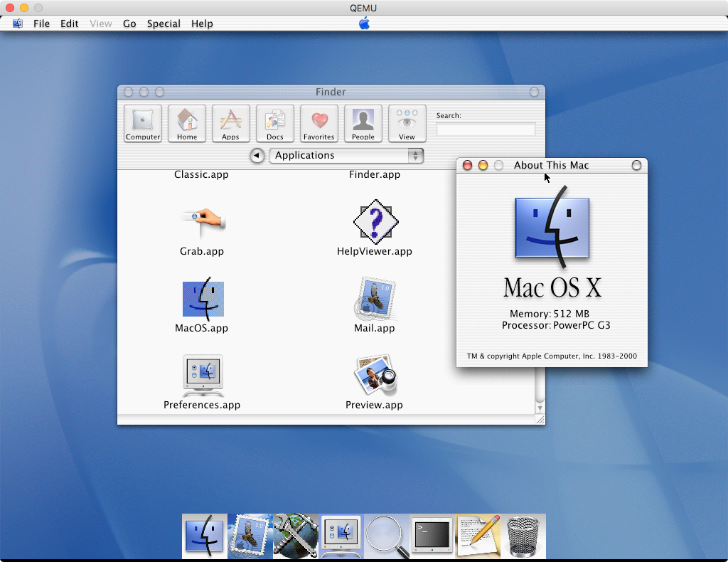Open the View menu
The image size is (728, 562).
click(x=101, y=23)
